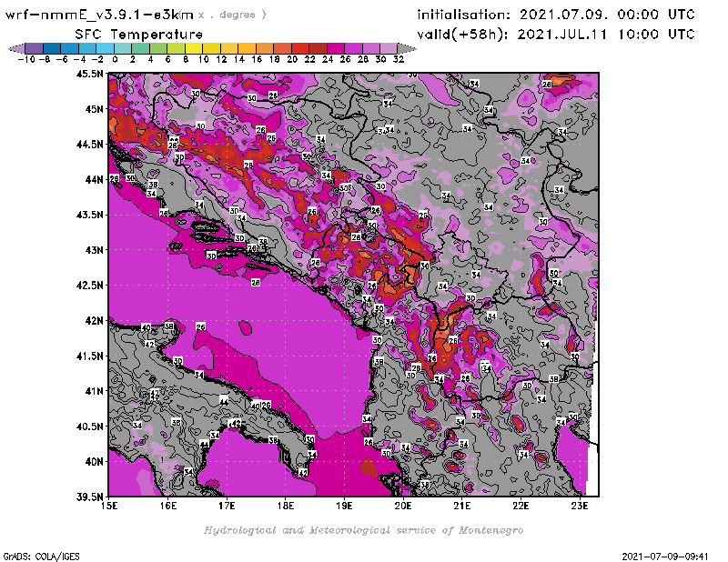Click the 41N latitude axis label
Image resolution: width=728 pixels, height=562 pixels.
[x=94, y=391]
